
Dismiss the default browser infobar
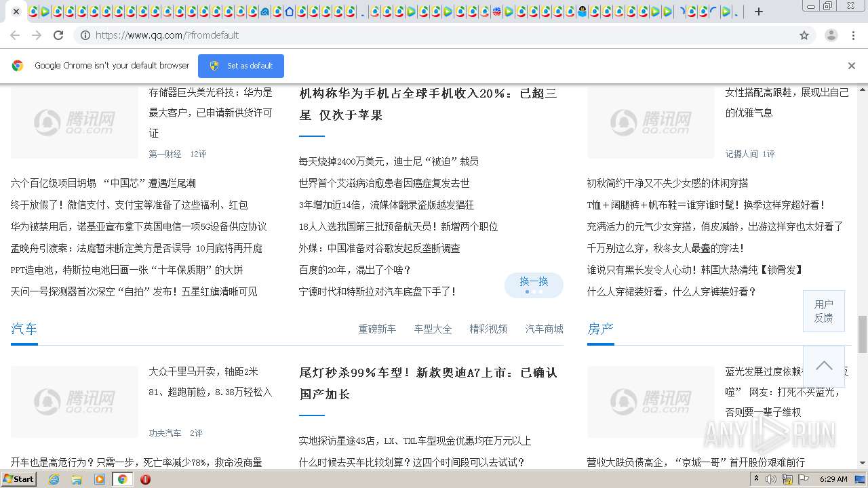(852, 66)
